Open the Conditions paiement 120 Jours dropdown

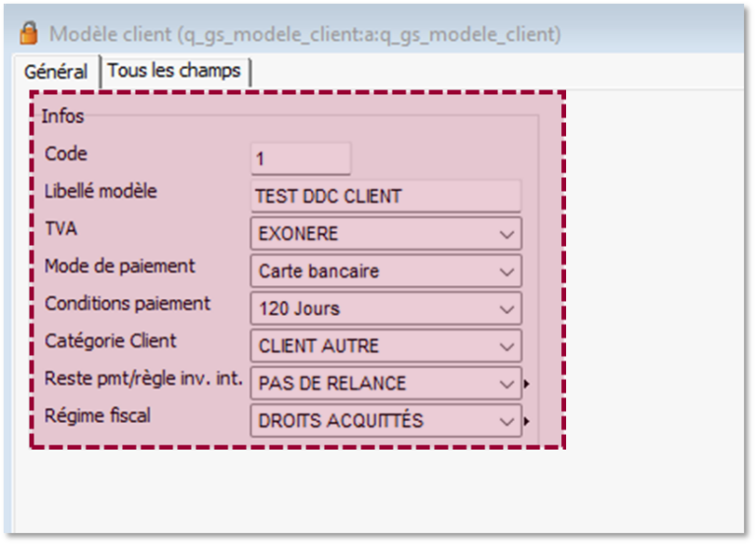pyautogui.click(x=385, y=309)
